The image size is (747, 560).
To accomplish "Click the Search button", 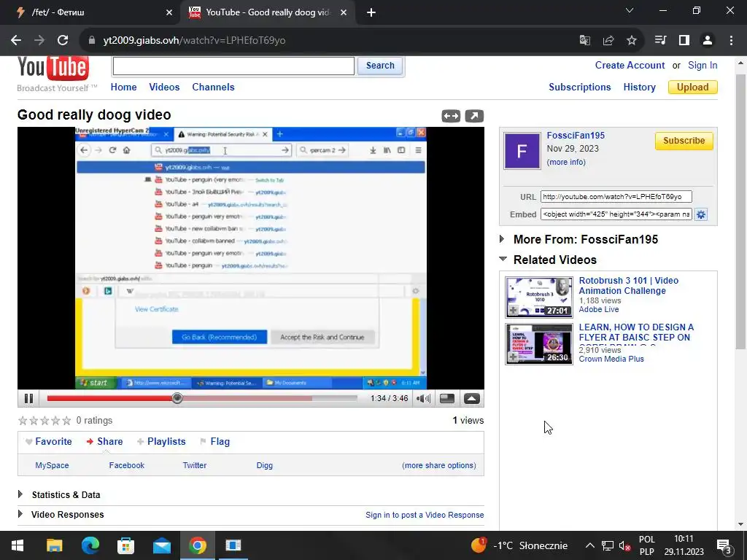I will (x=380, y=66).
